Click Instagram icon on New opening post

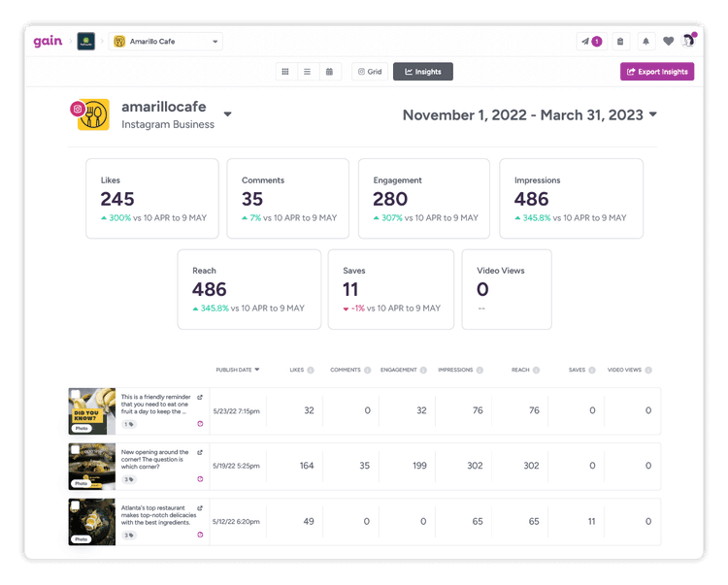pyautogui.click(x=200, y=478)
